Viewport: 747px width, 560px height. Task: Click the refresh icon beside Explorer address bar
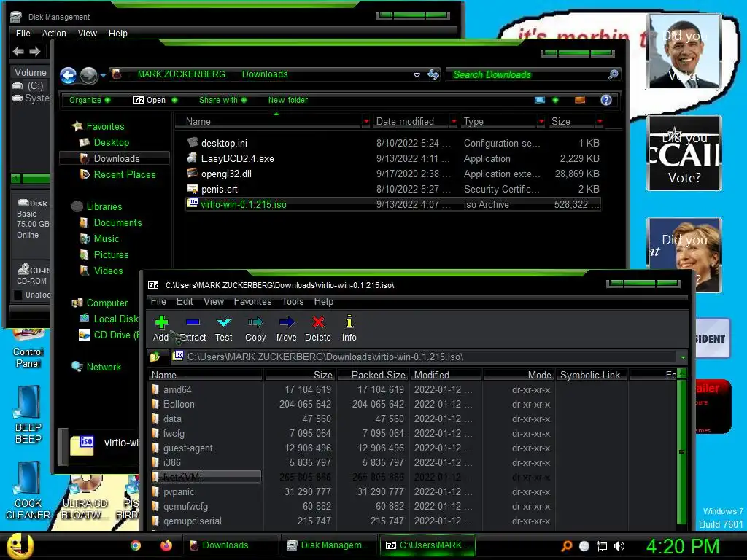(x=433, y=75)
